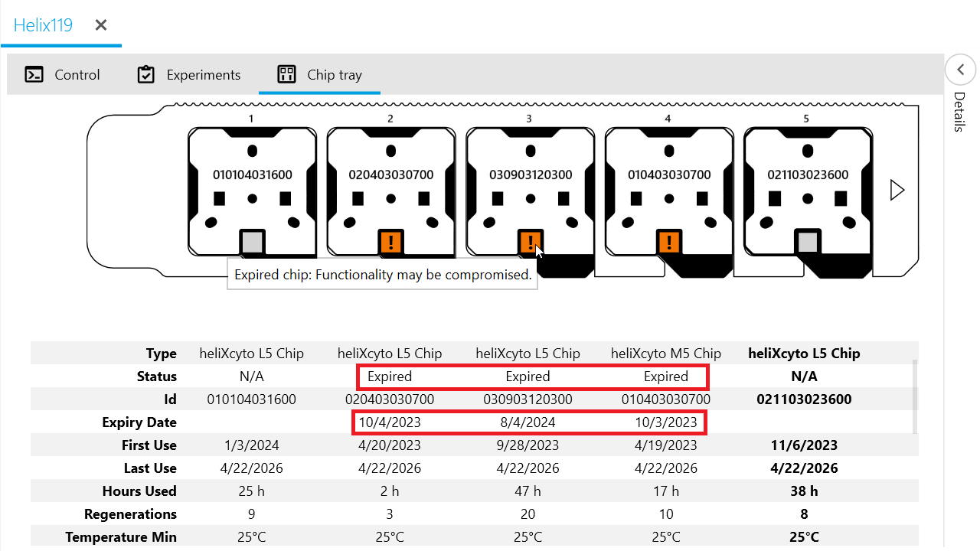This screenshot has height=551, width=980.
Task: Click regenerations value 9
Action: 251,514
